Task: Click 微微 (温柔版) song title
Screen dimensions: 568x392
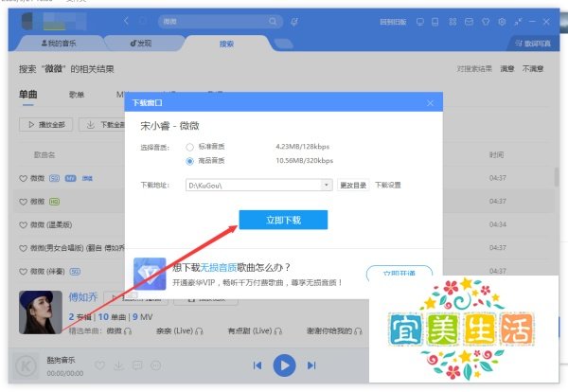Action: click(x=51, y=225)
